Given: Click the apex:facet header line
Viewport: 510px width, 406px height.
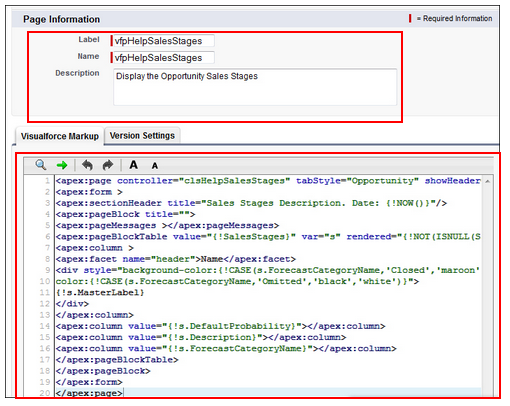Looking at the screenshot, I should pos(176,259).
